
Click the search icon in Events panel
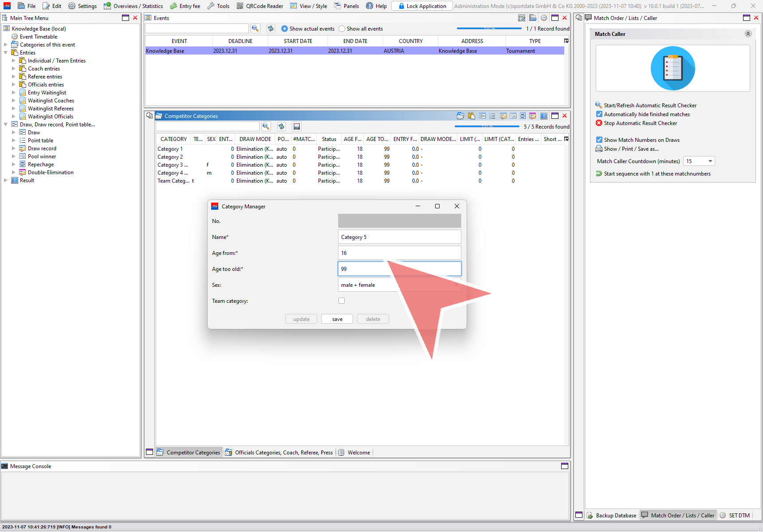(x=255, y=28)
